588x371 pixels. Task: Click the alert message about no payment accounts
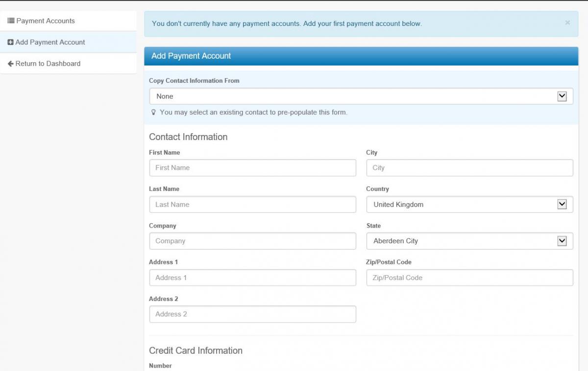tap(287, 23)
